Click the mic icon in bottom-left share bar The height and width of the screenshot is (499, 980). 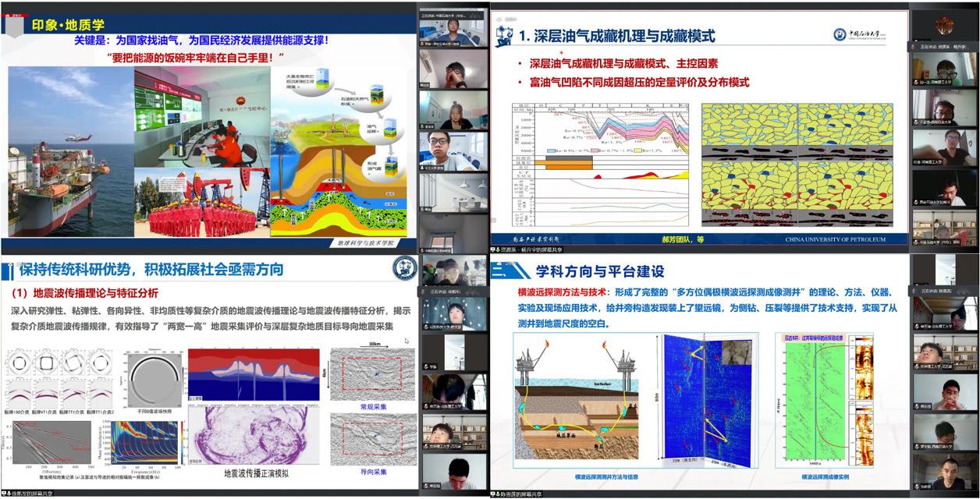pos(7,494)
